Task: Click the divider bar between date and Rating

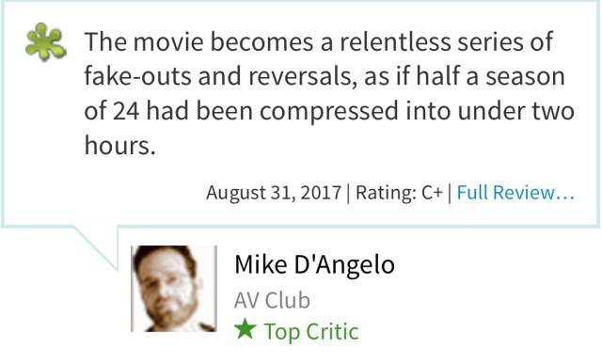Action: pyautogui.click(x=348, y=193)
